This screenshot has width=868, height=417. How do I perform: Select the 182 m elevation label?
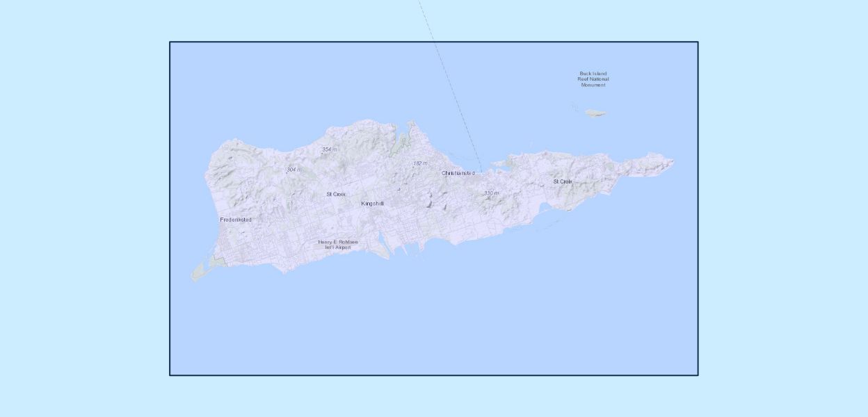(x=420, y=163)
